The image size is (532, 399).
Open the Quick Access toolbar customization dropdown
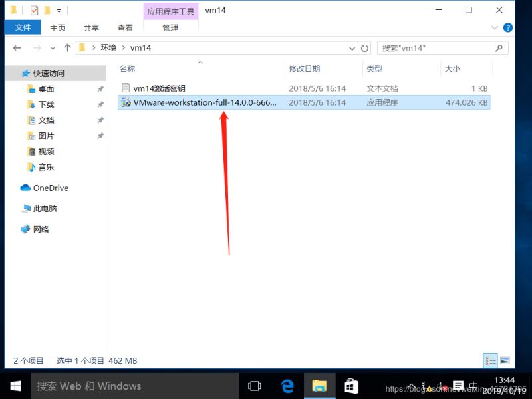[59, 9]
